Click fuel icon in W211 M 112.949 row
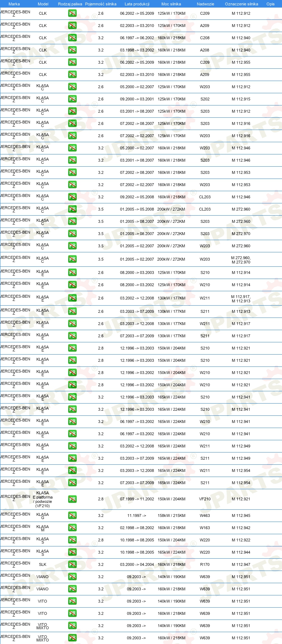This screenshot has height=644, width=282. pos(72,446)
